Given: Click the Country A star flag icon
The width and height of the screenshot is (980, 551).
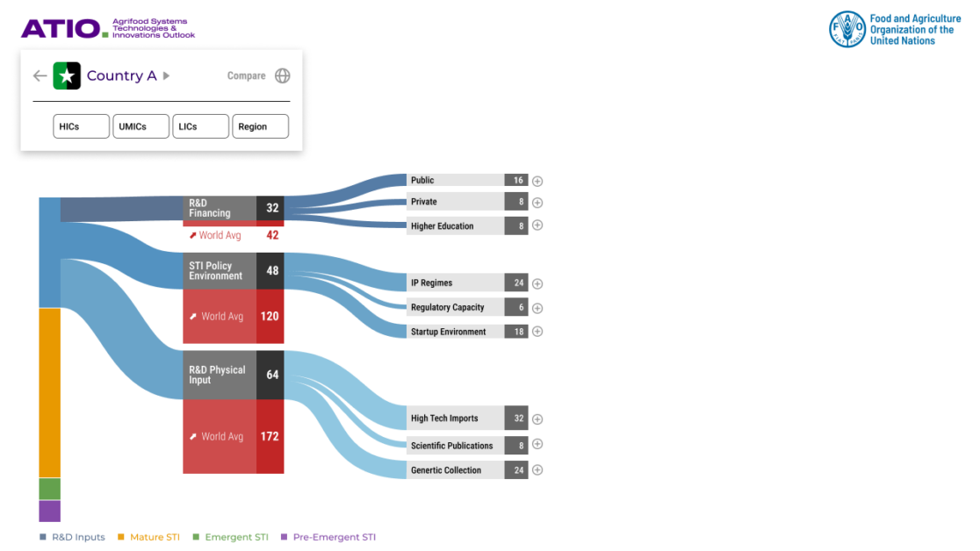Looking at the screenshot, I should point(67,75).
